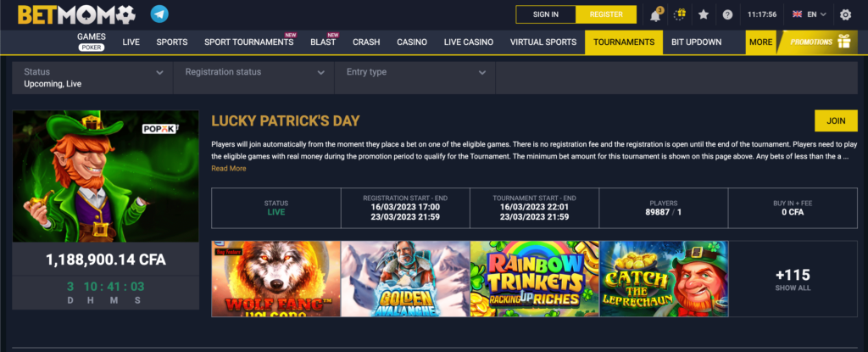Select the Tournaments tab
This screenshot has height=352, width=868.
(624, 42)
